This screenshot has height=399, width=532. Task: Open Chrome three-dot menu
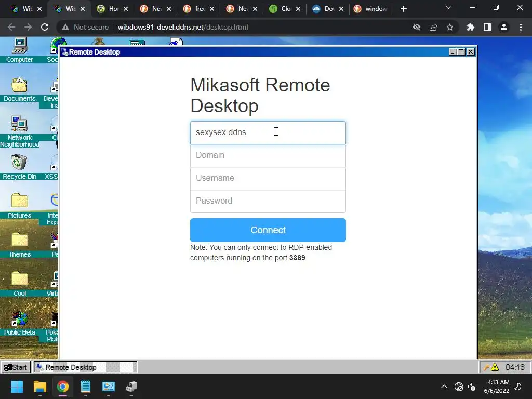coord(521,27)
